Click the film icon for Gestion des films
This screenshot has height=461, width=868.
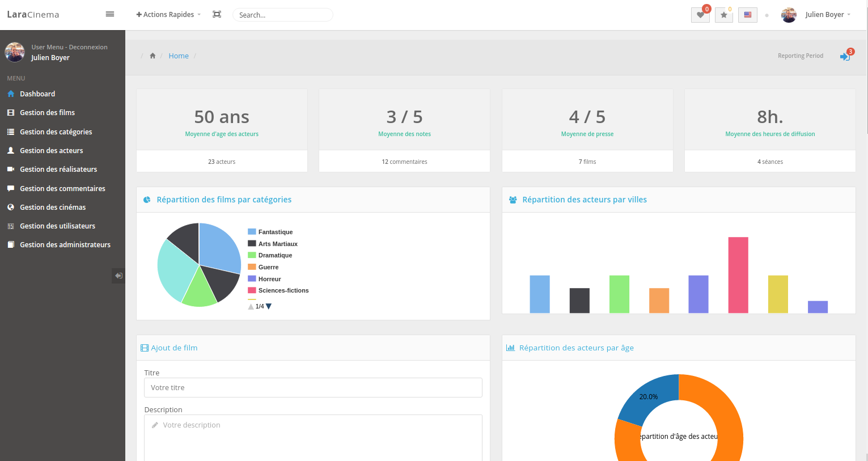(x=11, y=113)
